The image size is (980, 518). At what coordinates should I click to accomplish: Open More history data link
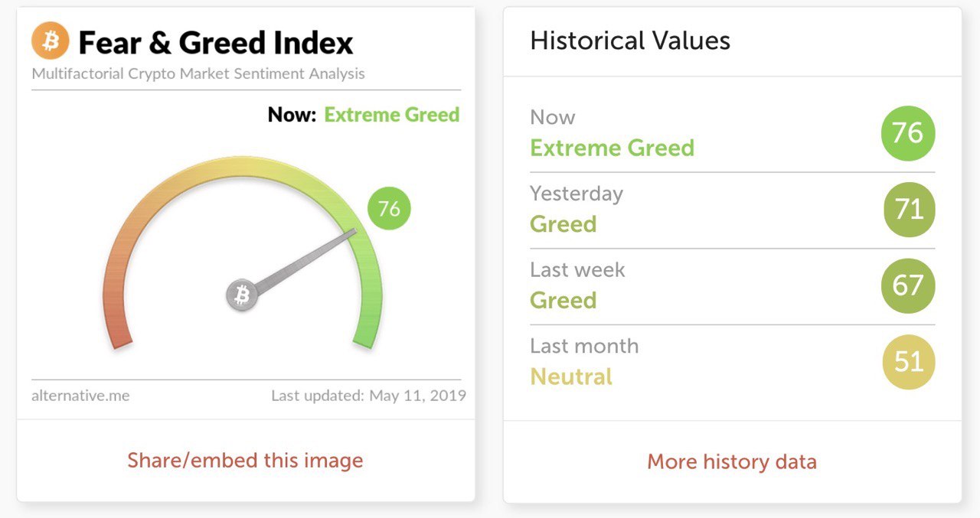coord(732,462)
